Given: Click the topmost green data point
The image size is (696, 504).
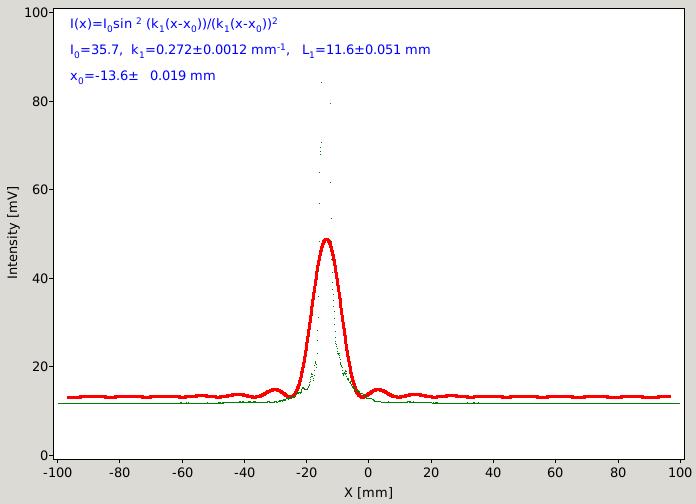Looking at the screenshot, I should [322, 83].
